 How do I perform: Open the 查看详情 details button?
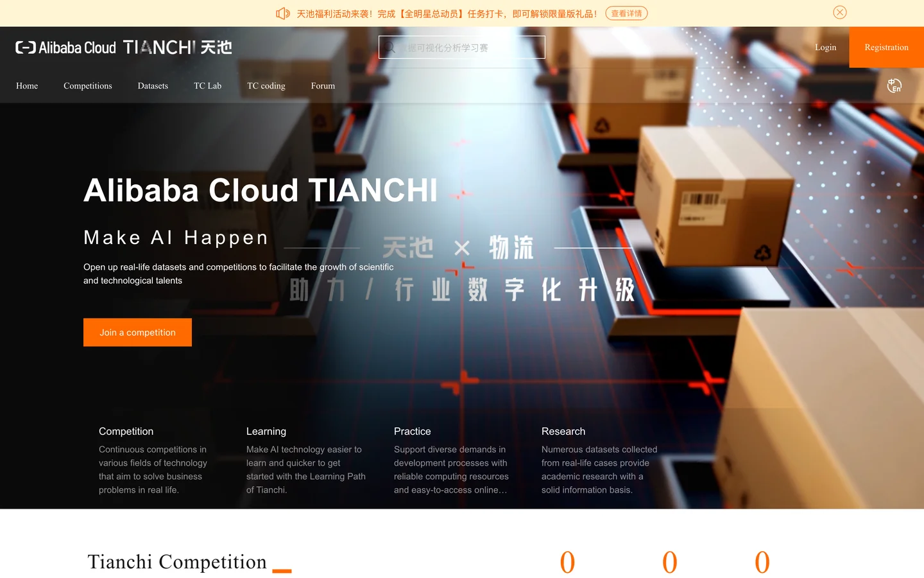[626, 13]
